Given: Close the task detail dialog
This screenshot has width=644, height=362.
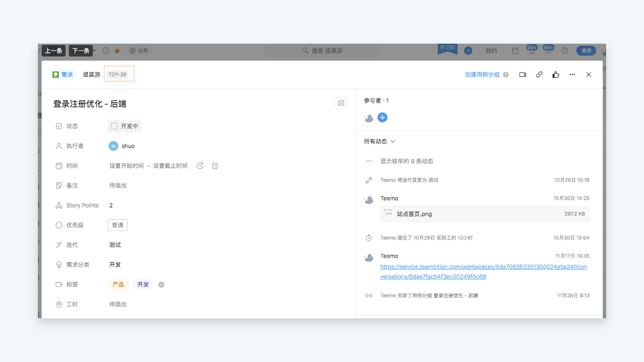Looking at the screenshot, I should [589, 75].
